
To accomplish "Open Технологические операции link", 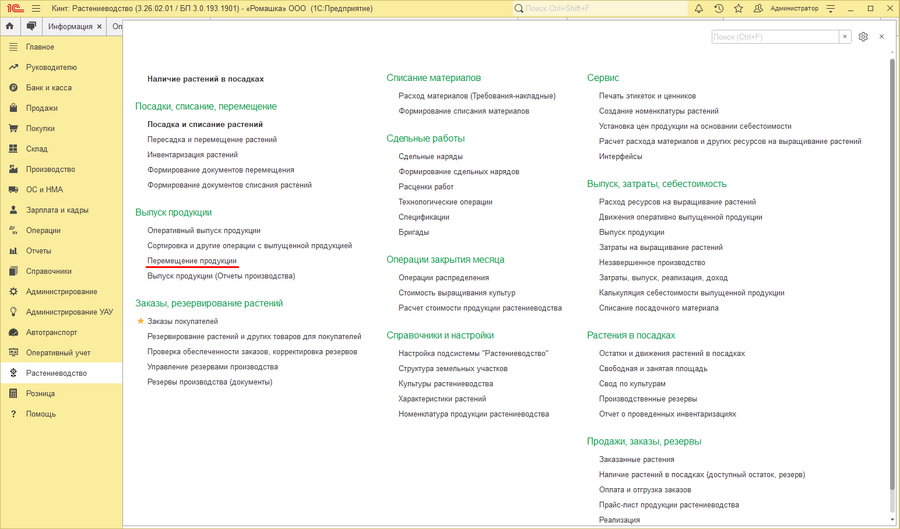I will coord(445,202).
